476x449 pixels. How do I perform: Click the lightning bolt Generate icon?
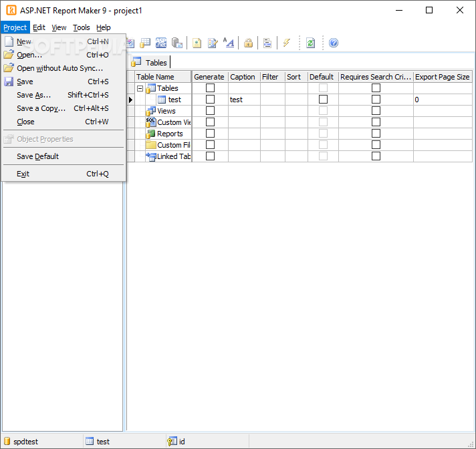[x=286, y=43]
